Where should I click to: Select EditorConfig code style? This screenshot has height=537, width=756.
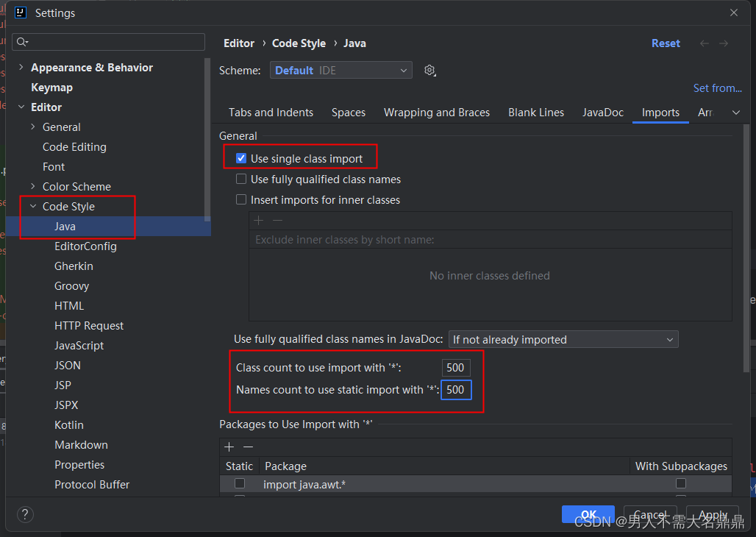[x=85, y=246]
